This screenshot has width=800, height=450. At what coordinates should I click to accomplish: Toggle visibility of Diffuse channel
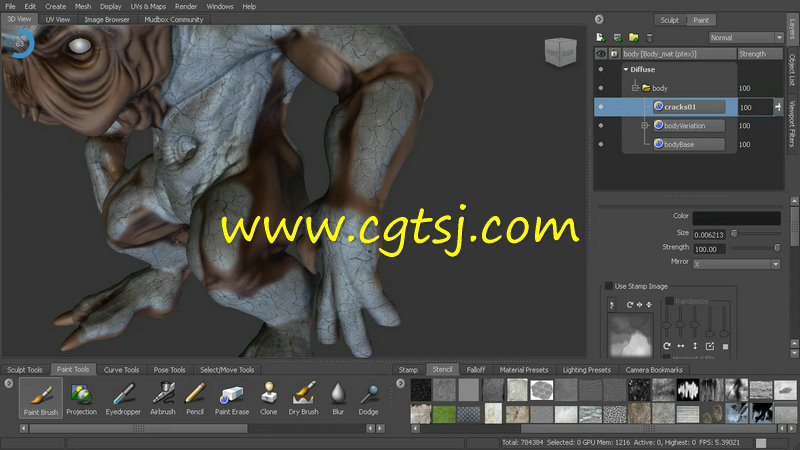[601, 69]
